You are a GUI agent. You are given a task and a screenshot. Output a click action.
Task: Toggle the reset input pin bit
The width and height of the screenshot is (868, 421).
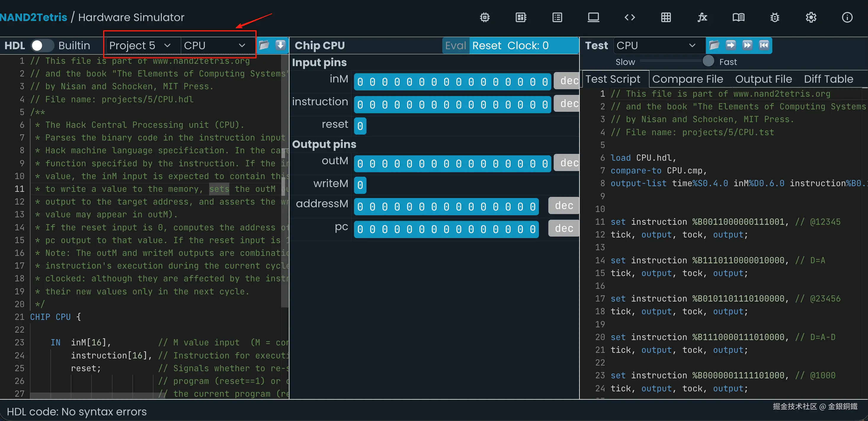pos(360,126)
